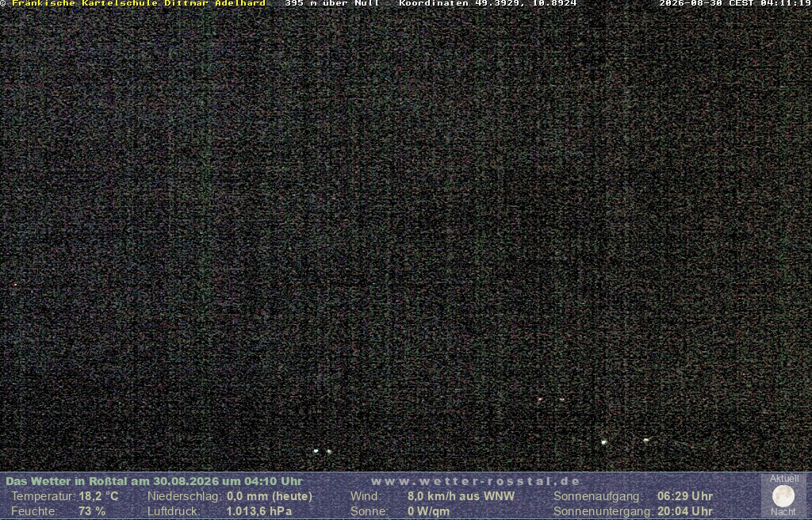Viewport: 812px width, 520px height.
Task: Select the Wind 8,0 km/h aus WNW value
Action: pyautogui.click(x=432, y=496)
